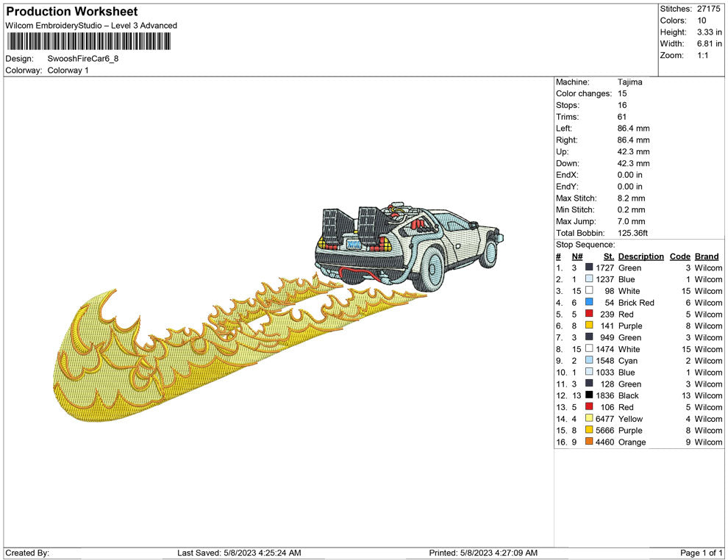Click the Machine value Tajima

tap(629, 82)
